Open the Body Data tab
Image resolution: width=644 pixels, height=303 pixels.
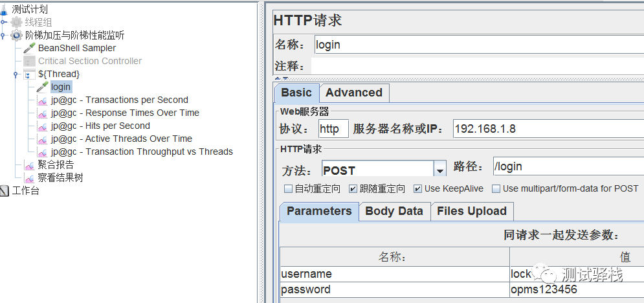[x=394, y=211]
